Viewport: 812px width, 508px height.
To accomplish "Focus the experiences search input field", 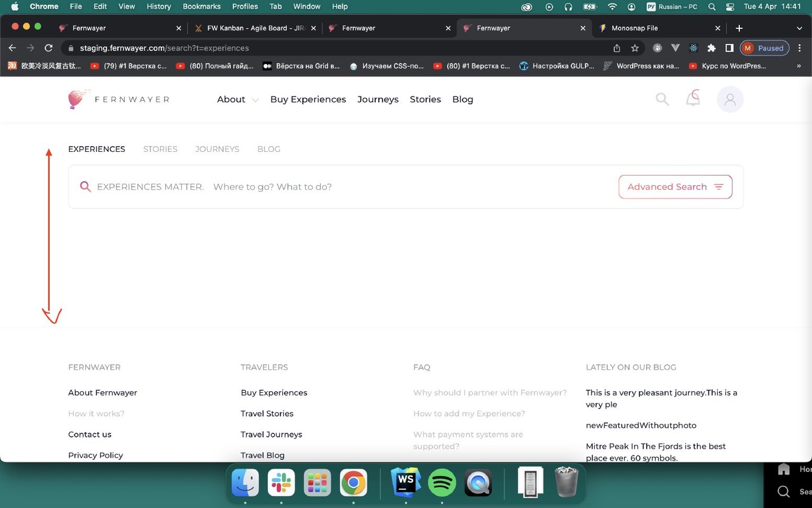I will click(x=355, y=187).
